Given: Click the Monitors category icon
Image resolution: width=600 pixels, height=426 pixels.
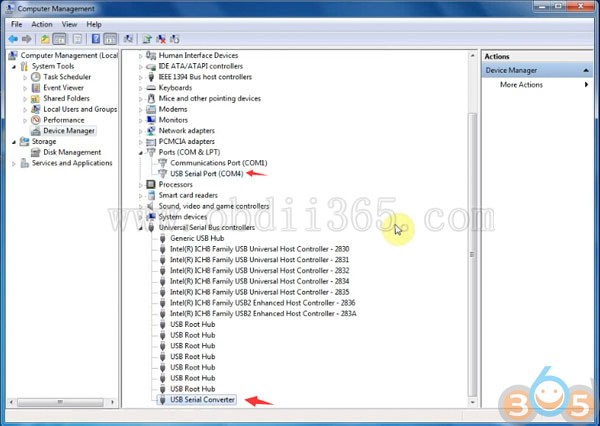Looking at the screenshot, I should (x=151, y=120).
